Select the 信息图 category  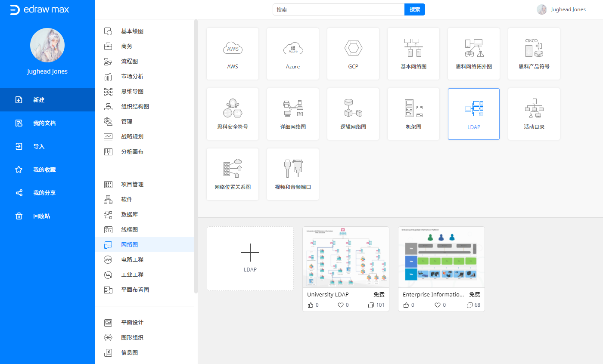144,353
